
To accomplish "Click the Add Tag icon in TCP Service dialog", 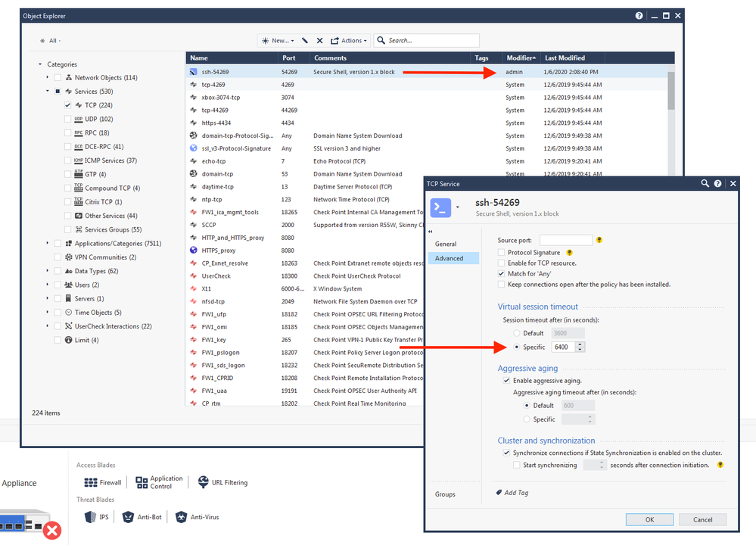I will pos(499,493).
